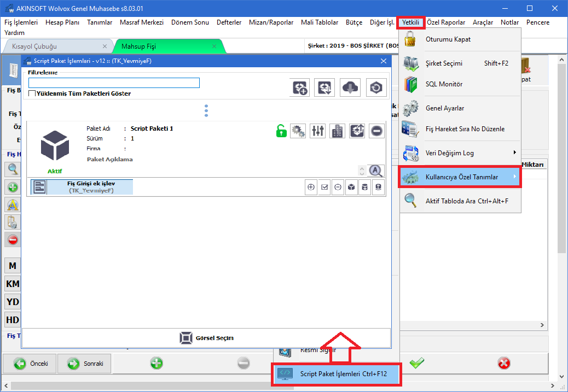Select Şirket Seçimi menu item

[x=460, y=63]
